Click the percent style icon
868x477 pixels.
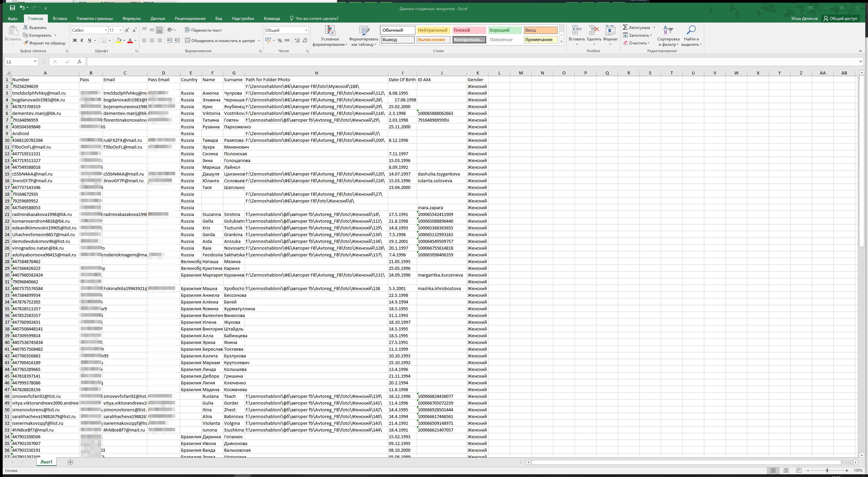280,40
